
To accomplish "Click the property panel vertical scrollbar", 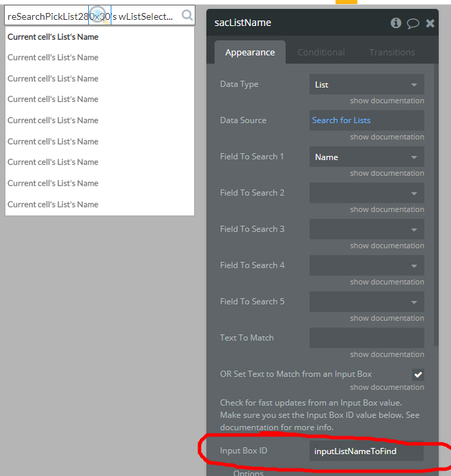I will click(436, 205).
